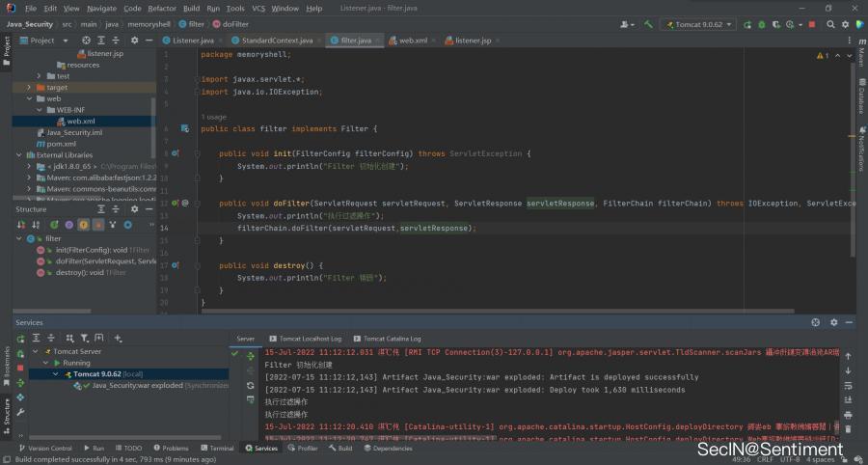
Task: Open the Terminal tool window button
Action: tap(217, 449)
